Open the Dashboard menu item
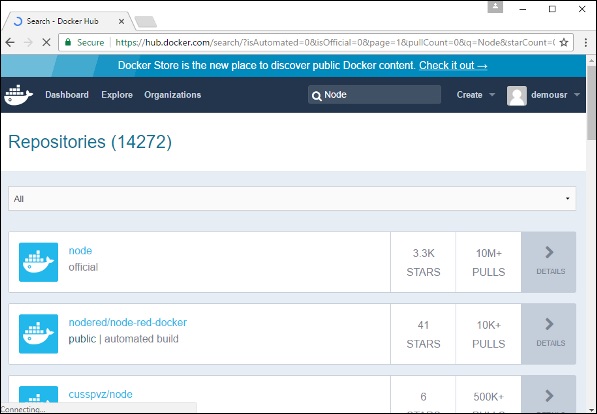Image resolution: width=597 pixels, height=414 pixels. (67, 95)
